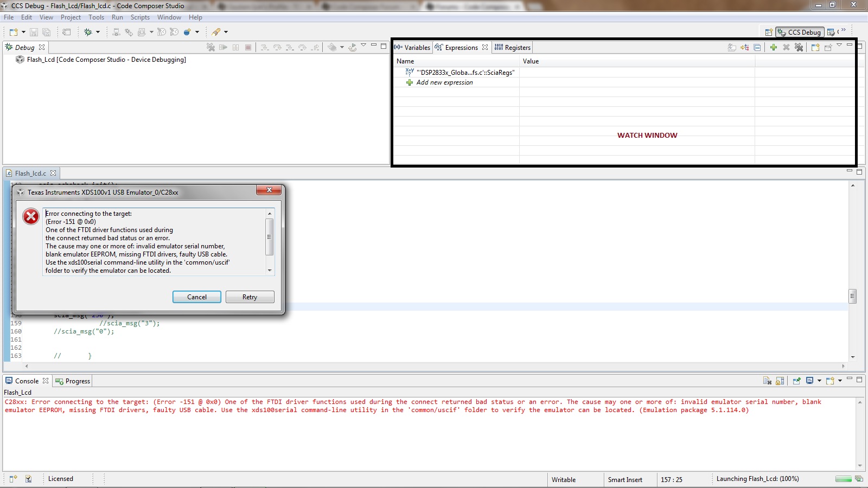Click the Connect Target icon

point(116,32)
